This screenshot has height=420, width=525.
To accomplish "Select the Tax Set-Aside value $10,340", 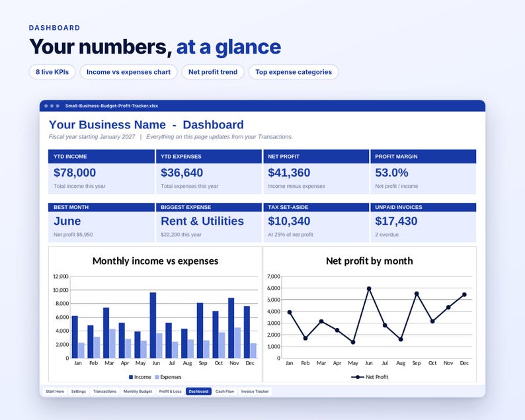I will [289, 221].
